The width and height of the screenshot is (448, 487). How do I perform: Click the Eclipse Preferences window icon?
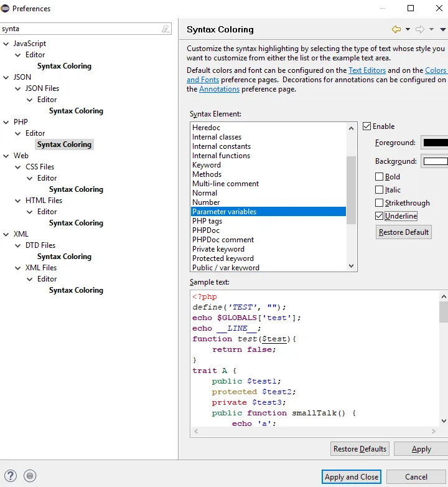pyautogui.click(x=5, y=8)
